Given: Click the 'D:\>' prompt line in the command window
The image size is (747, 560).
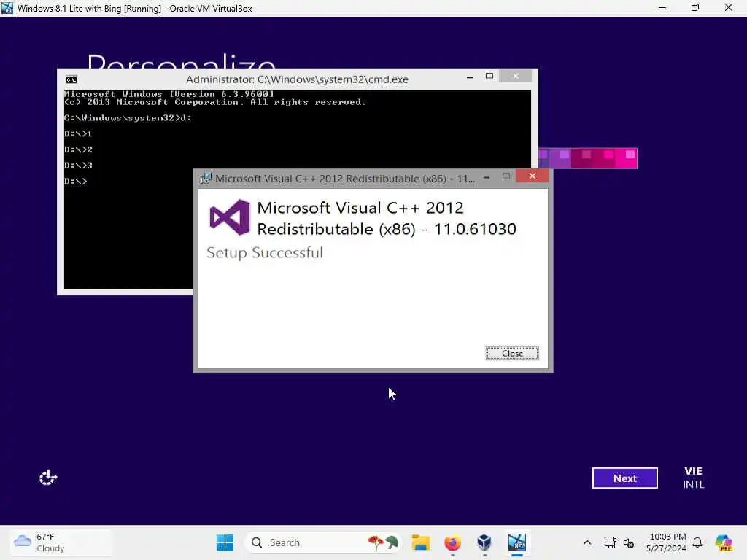Looking at the screenshot, I should (76, 181).
